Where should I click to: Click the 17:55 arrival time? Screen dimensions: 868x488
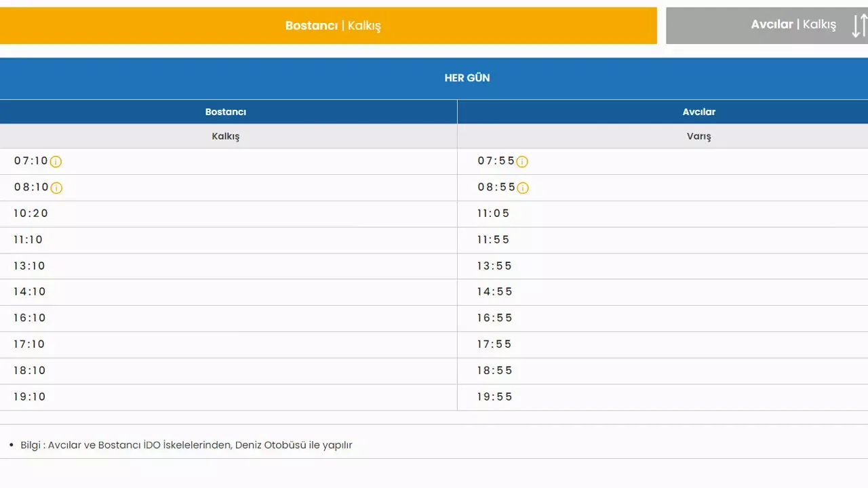tap(494, 344)
